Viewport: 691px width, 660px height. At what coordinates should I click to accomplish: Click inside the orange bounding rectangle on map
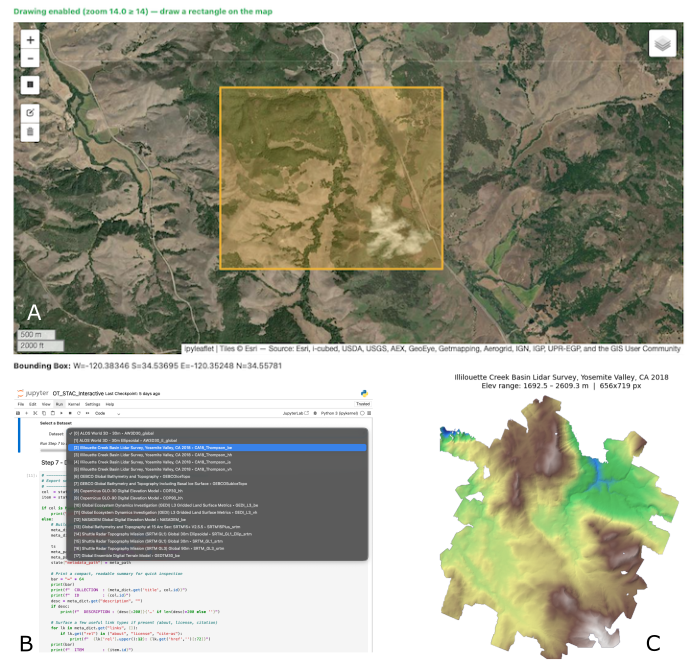[331, 178]
